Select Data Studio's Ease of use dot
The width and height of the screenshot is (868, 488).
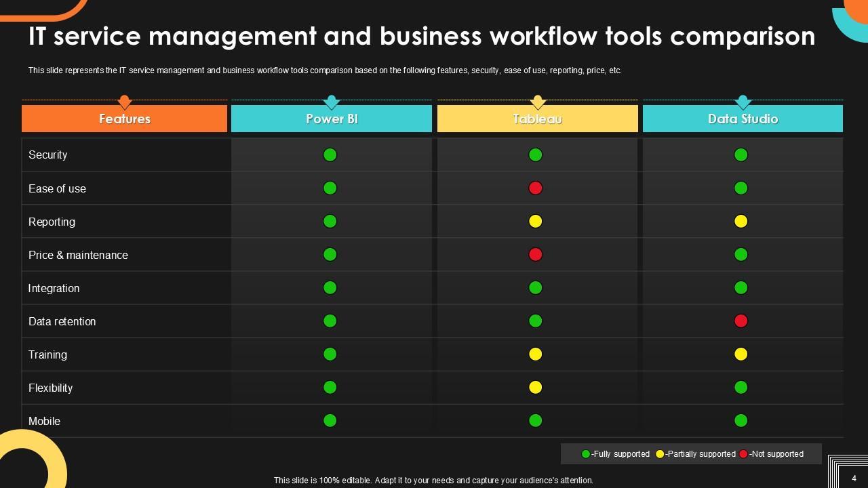(741, 188)
